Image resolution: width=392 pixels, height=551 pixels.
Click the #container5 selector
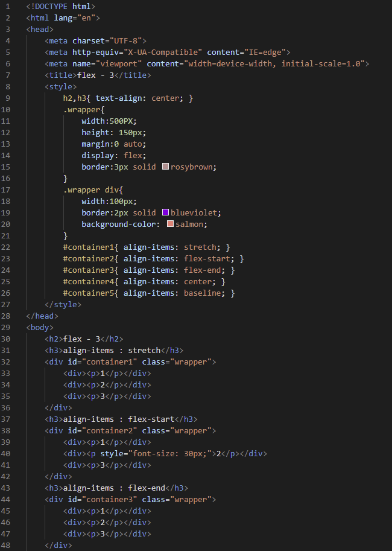point(89,293)
